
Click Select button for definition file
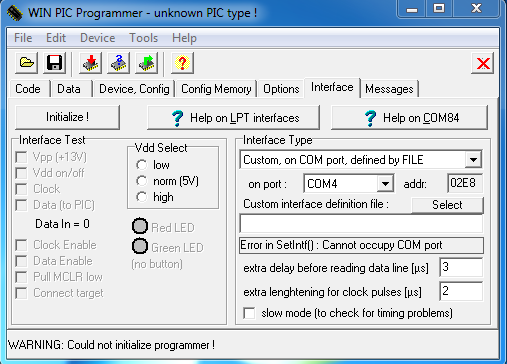(447, 205)
